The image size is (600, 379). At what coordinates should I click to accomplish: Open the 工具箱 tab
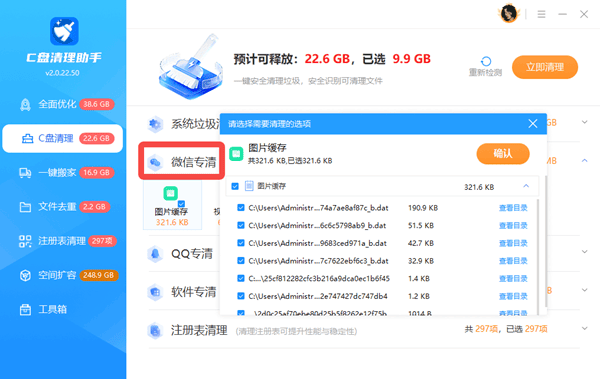62,309
